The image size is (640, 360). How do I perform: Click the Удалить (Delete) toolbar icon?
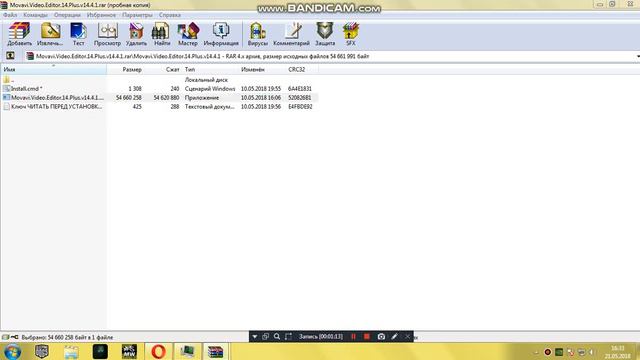pyautogui.click(x=136, y=34)
